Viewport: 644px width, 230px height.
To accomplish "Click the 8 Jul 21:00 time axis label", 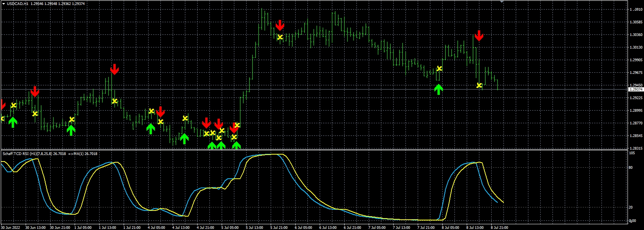I will point(499,227).
